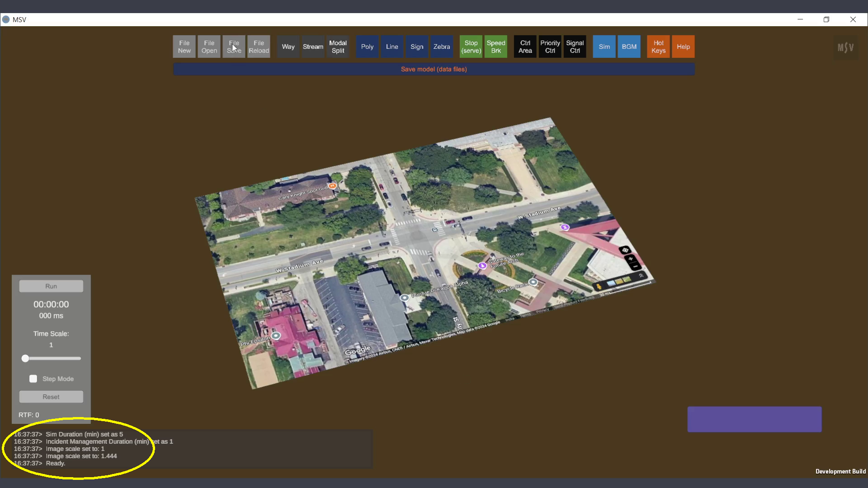This screenshot has width=868, height=488.
Task: Open the Sim settings button
Action: (604, 47)
